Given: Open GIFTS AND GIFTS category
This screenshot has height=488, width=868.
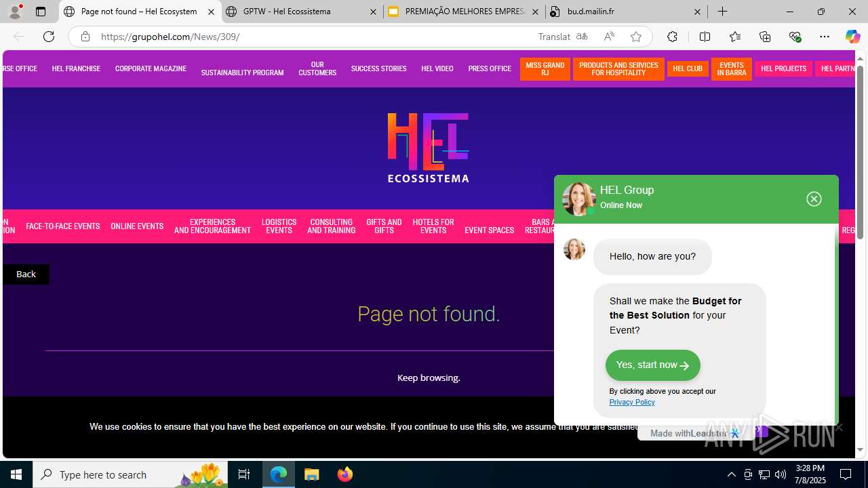Looking at the screenshot, I should 384,226.
